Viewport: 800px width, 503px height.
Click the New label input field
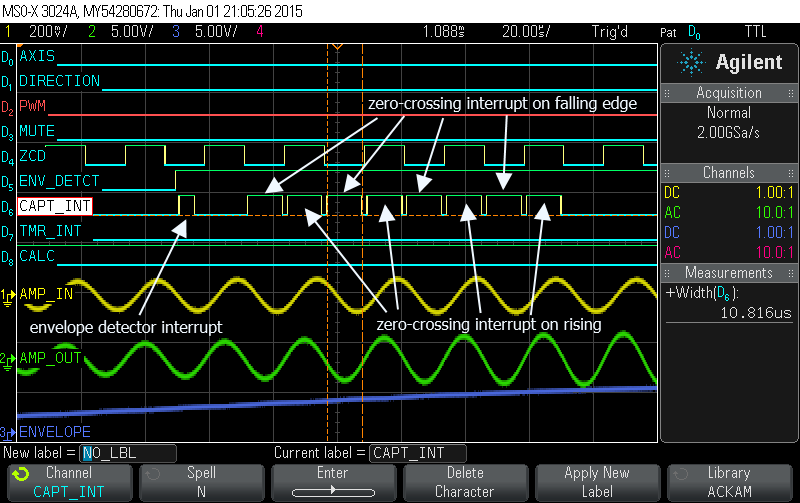click(128, 453)
